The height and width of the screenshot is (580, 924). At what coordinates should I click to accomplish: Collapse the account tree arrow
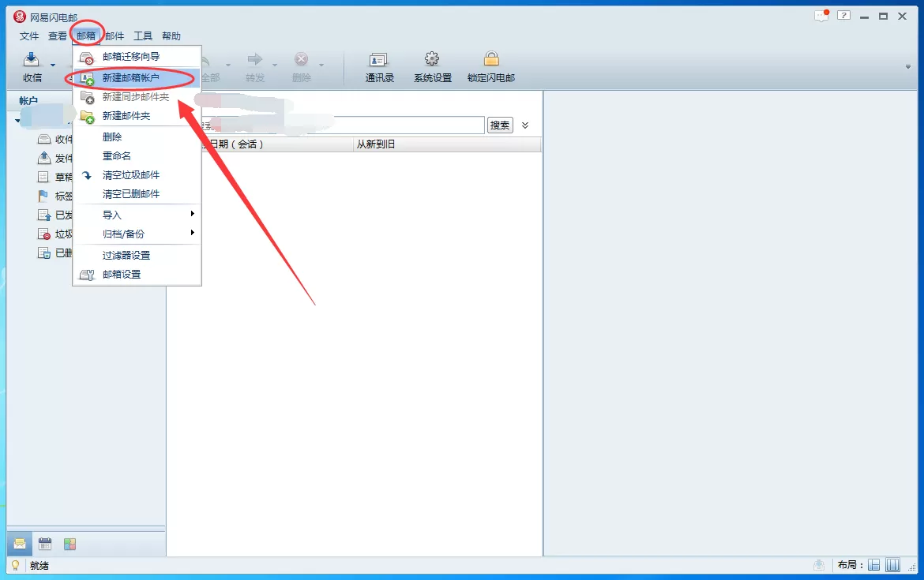[17, 121]
